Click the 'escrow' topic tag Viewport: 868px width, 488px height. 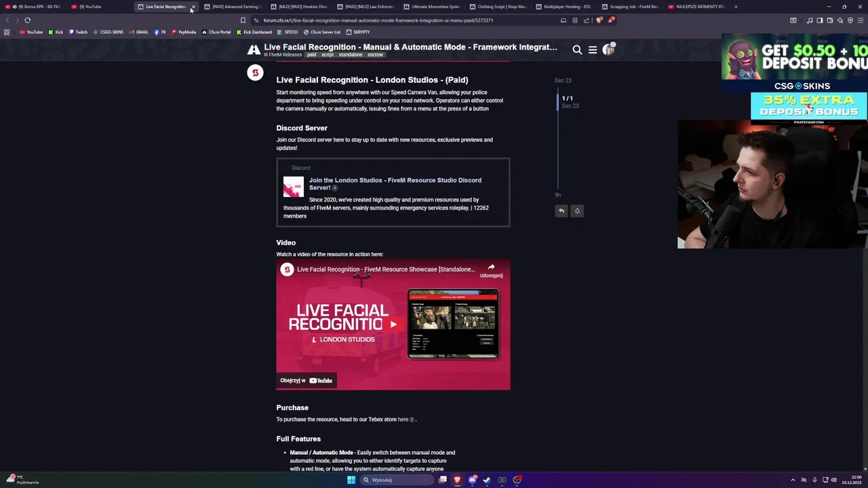(x=375, y=55)
